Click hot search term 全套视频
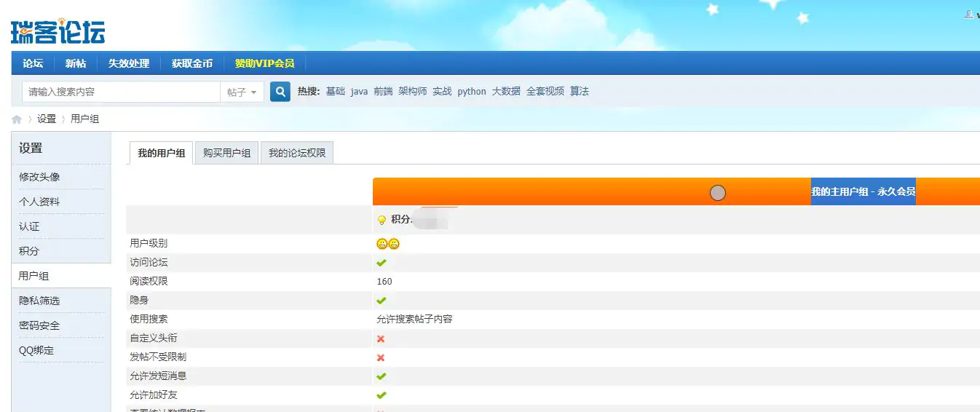The image size is (980, 412). coord(545,91)
